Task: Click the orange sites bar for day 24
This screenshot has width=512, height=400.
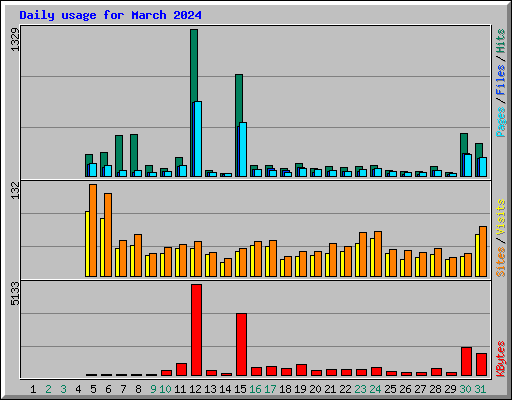Action: (378, 254)
